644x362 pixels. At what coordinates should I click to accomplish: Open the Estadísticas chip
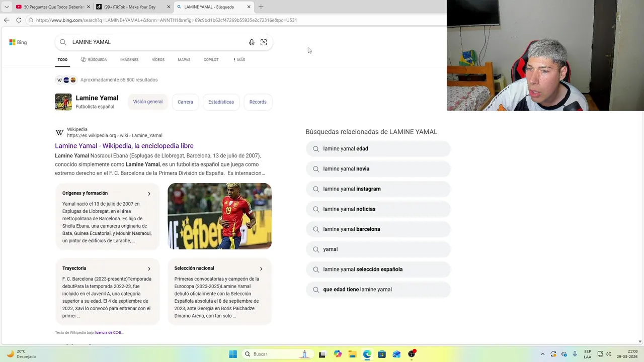(x=221, y=102)
